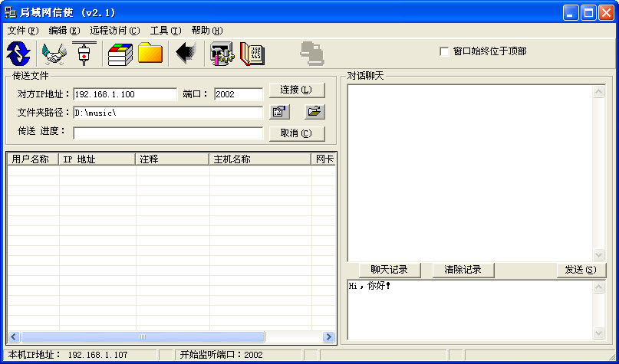Click the folder path field

[x=168, y=113]
